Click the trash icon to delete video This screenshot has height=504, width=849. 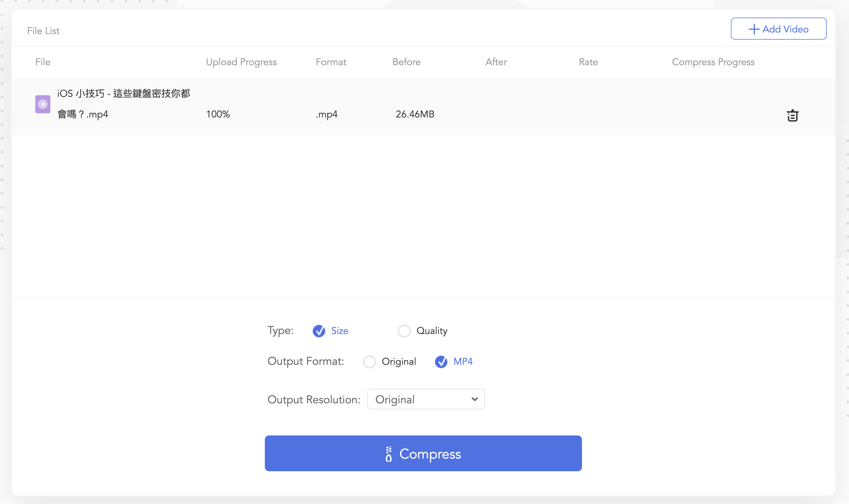point(792,116)
